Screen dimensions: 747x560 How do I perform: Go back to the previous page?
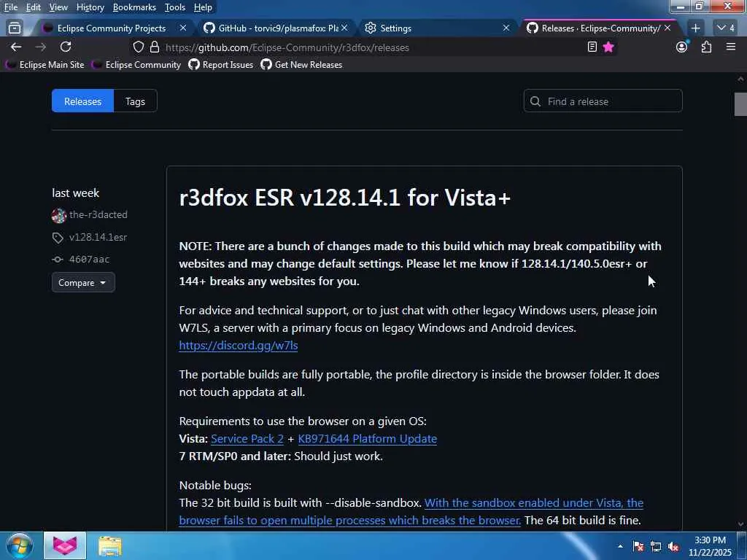(16, 47)
